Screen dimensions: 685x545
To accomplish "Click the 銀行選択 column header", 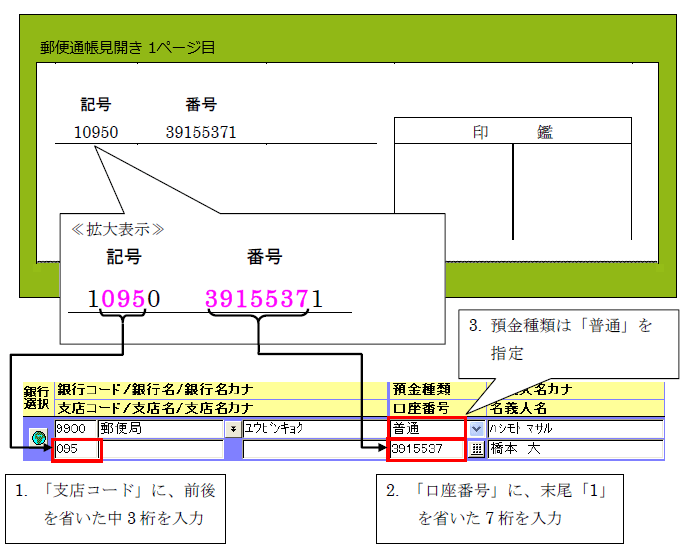I will 38,398.
